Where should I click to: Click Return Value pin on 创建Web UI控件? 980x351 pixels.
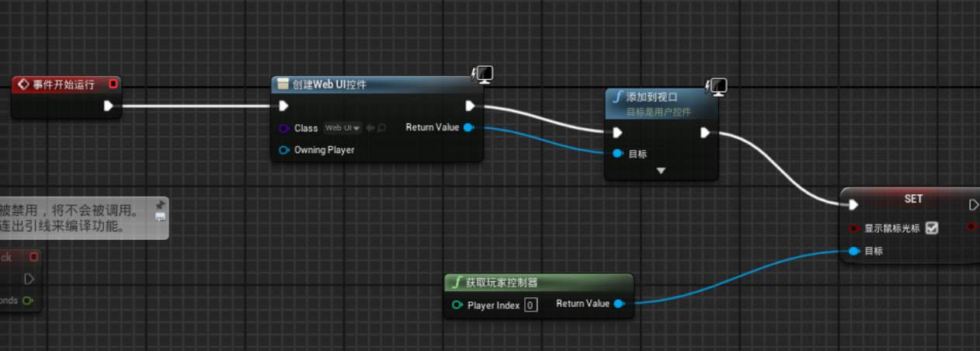pos(468,127)
